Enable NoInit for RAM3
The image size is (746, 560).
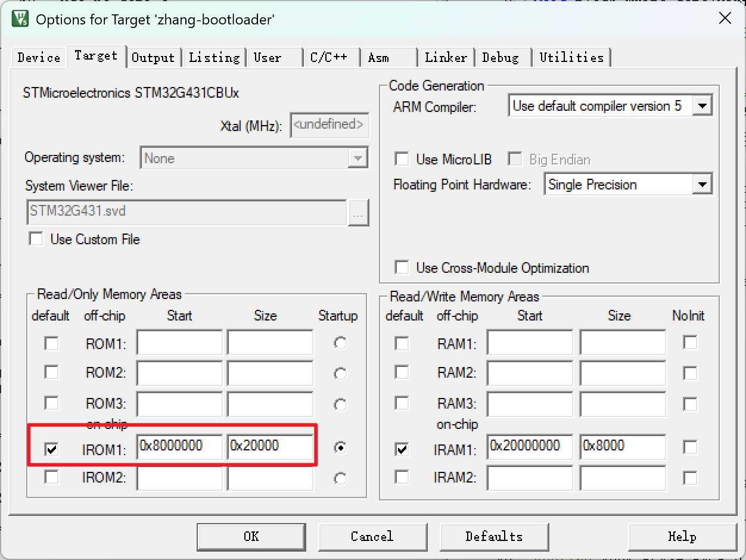tap(690, 404)
